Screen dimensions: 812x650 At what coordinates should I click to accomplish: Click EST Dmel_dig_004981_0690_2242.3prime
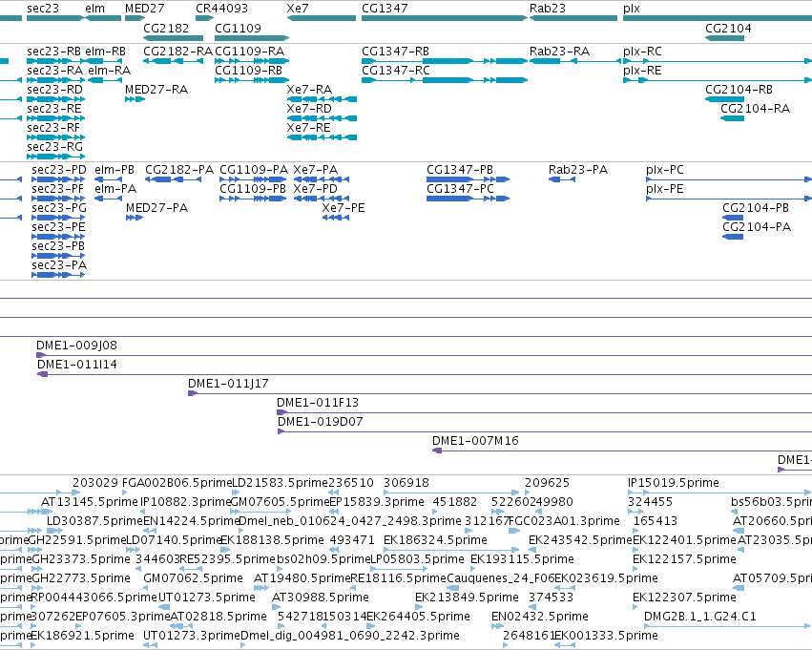pyautogui.click(x=350, y=636)
